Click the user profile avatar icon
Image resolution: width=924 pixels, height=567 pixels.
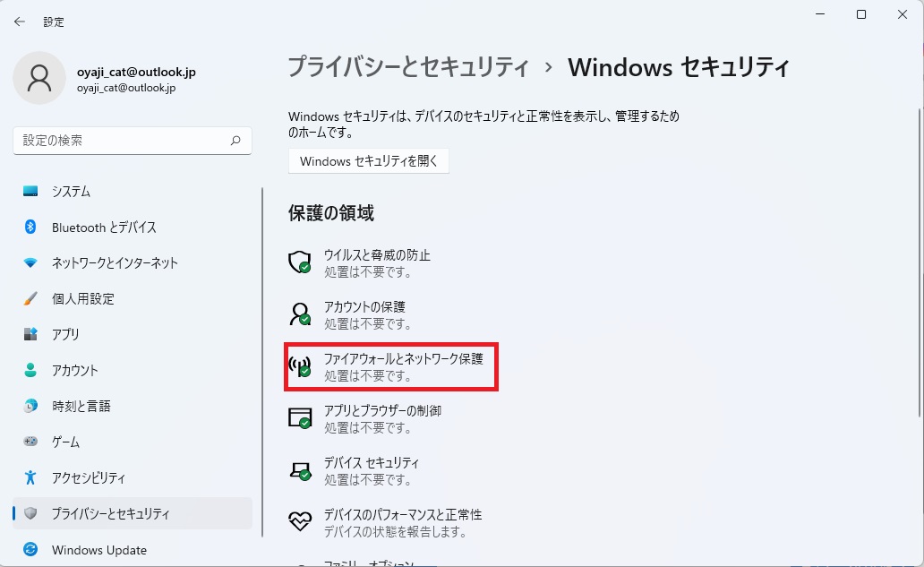coord(39,78)
